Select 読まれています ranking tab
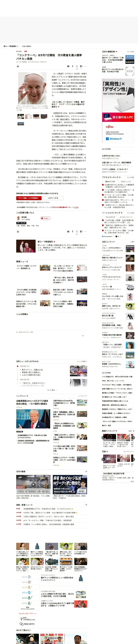This screenshot has height=644, width=138. point(110,182)
